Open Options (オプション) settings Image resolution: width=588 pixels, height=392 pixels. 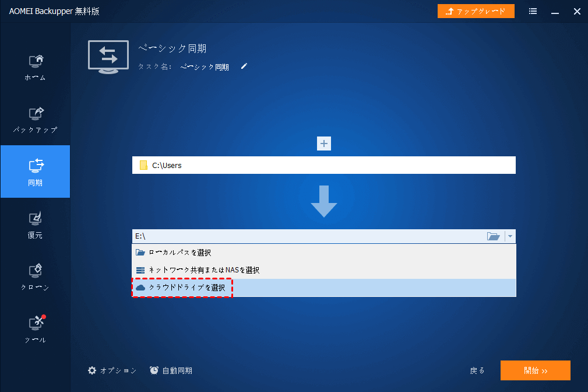click(112, 370)
